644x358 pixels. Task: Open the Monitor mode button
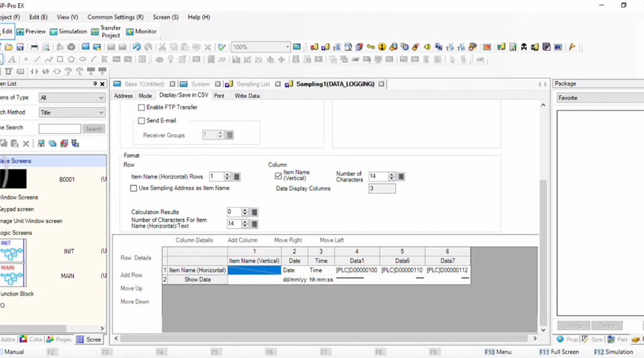142,32
